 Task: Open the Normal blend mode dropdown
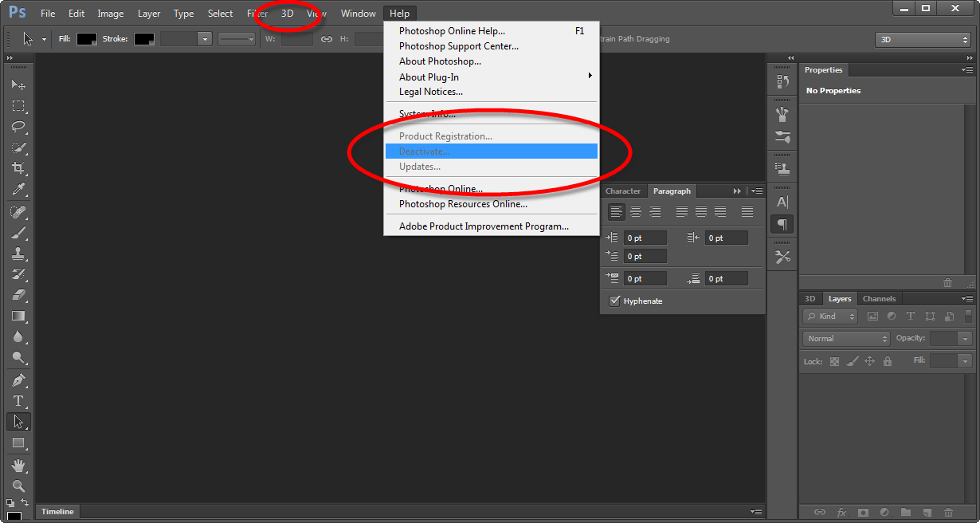pos(846,339)
